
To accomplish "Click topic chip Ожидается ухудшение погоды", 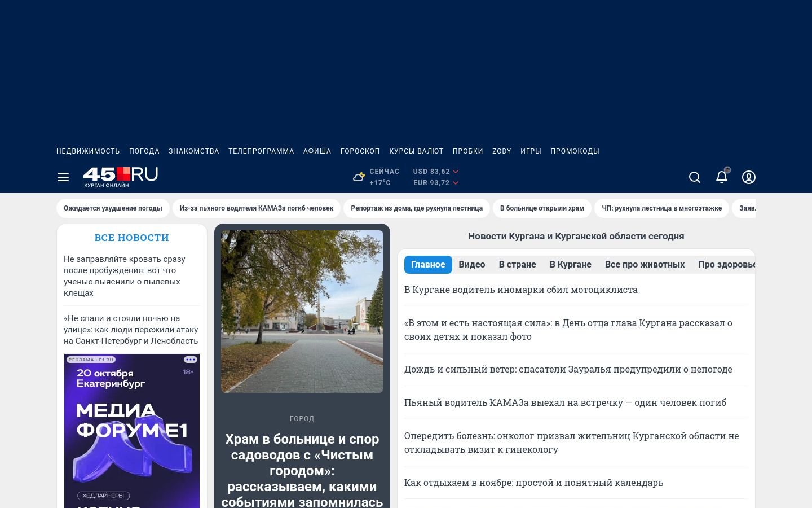I will tap(113, 208).
